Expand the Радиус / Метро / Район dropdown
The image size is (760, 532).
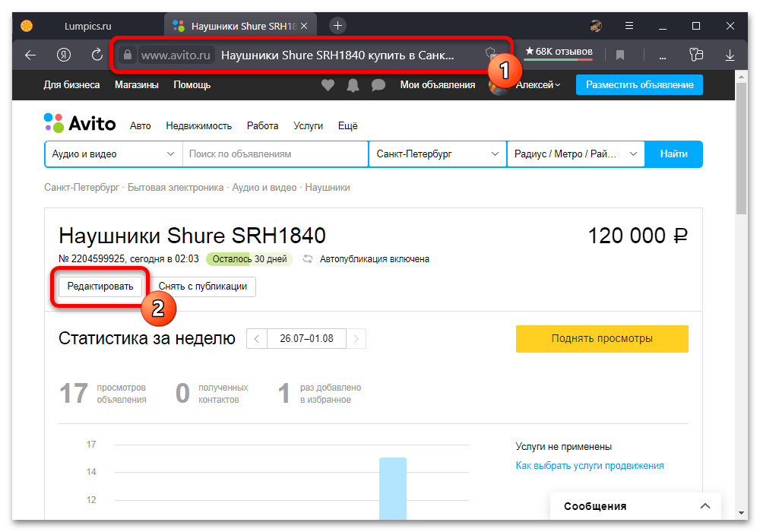576,154
